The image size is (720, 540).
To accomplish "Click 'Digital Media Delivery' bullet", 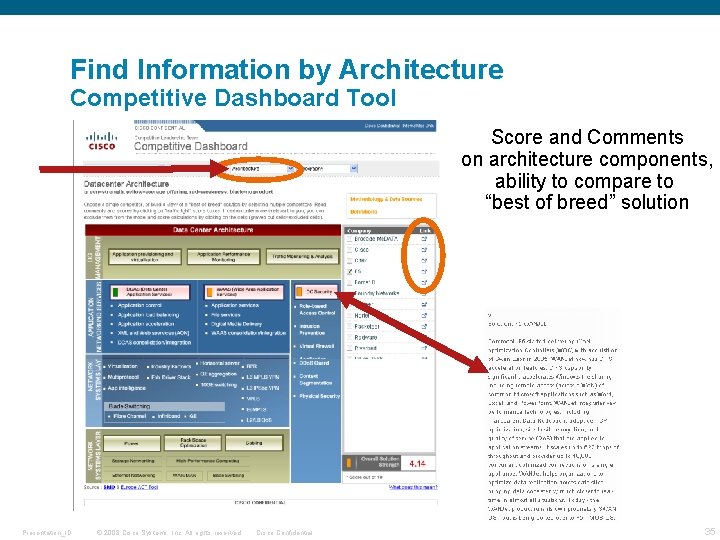I will pos(236,324).
